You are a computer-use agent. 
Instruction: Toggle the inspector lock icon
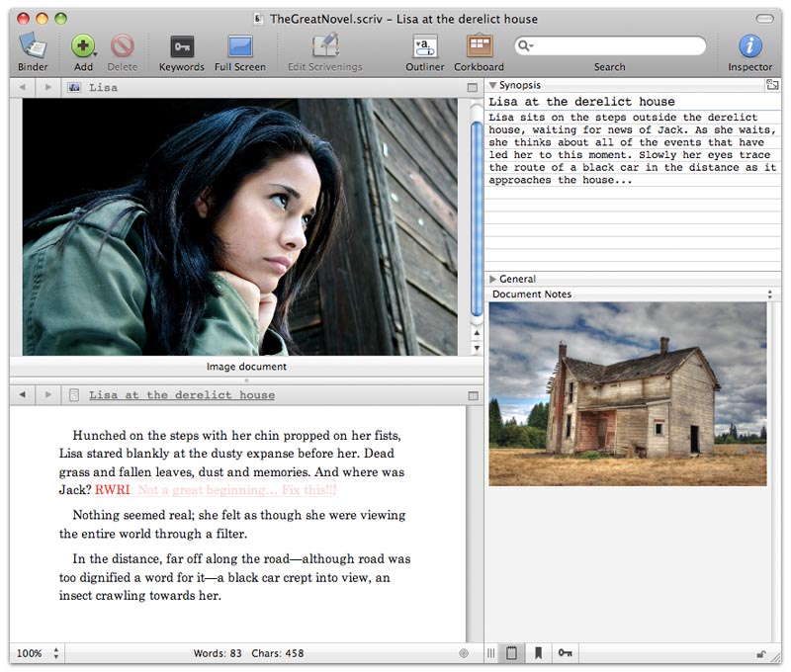760,653
